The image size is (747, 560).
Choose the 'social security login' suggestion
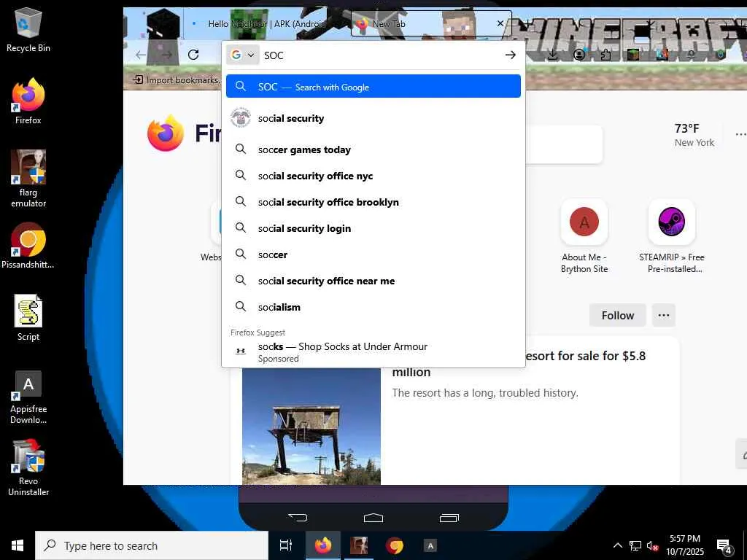pyautogui.click(x=373, y=228)
